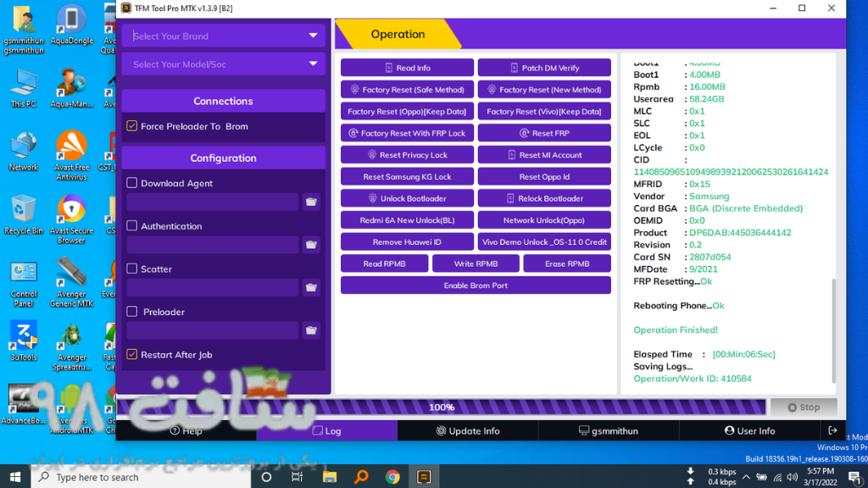Open Network desktop icon
868x488 pixels.
[x=23, y=152]
